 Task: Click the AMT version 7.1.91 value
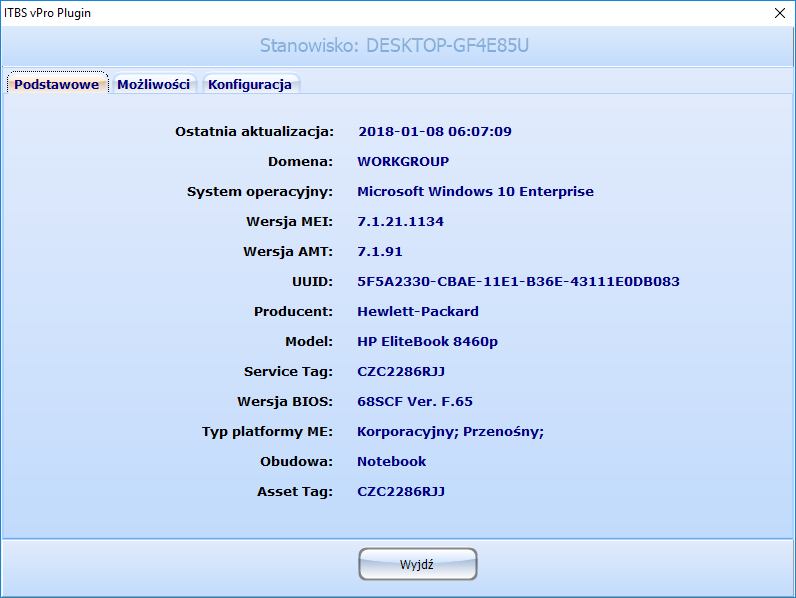380,252
